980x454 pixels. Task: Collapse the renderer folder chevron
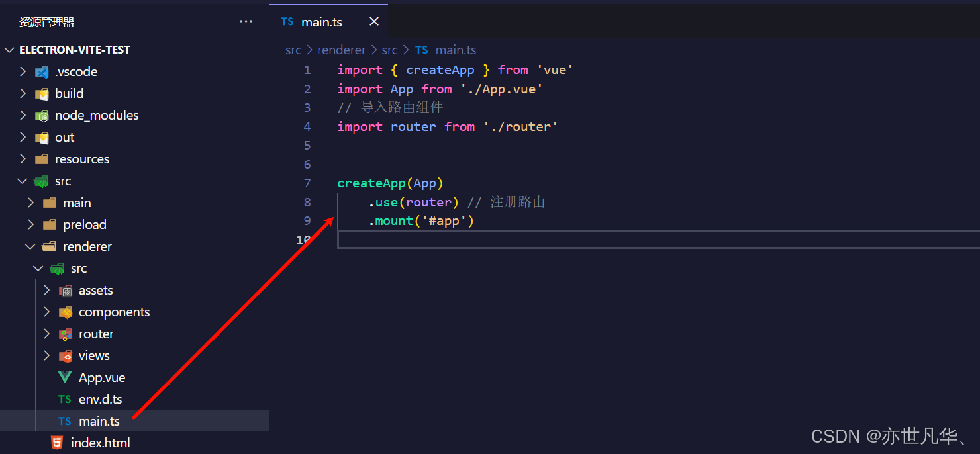[31, 246]
